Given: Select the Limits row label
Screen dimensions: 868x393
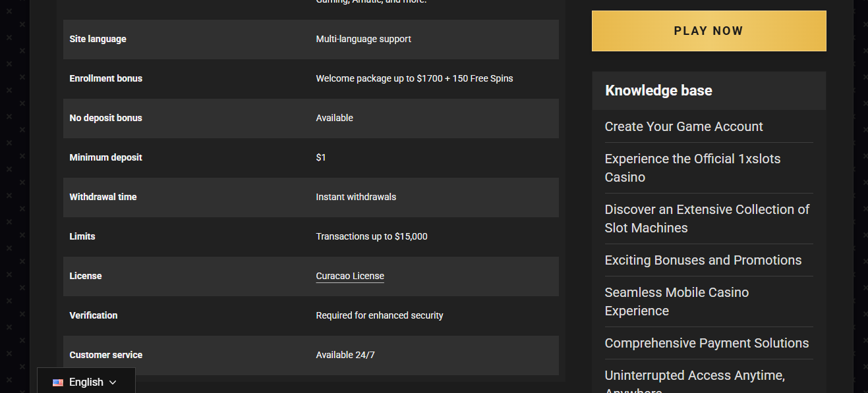Looking at the screenshot, I should (x=82, y=236).
